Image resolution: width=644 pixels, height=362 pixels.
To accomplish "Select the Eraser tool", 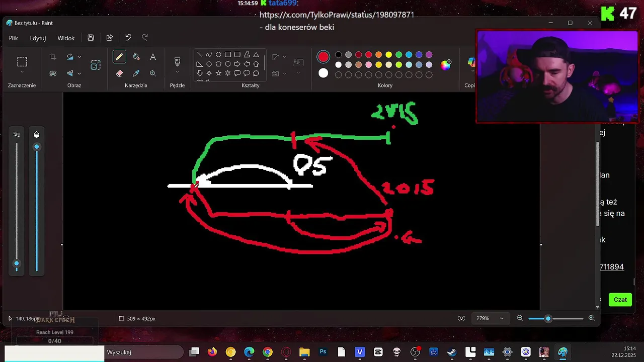I will point(119,73).
